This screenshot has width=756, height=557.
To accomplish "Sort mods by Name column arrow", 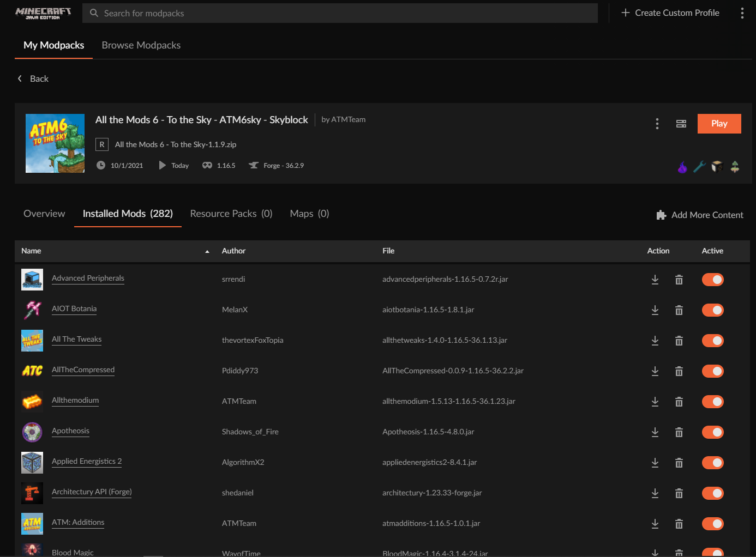I will pos(207,251).
